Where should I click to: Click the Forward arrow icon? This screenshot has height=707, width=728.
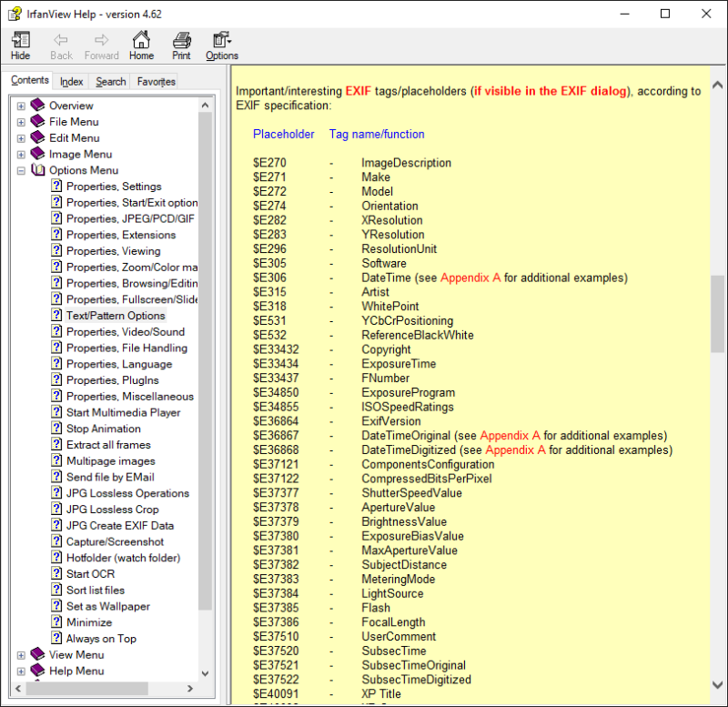(x=101, y=40)
